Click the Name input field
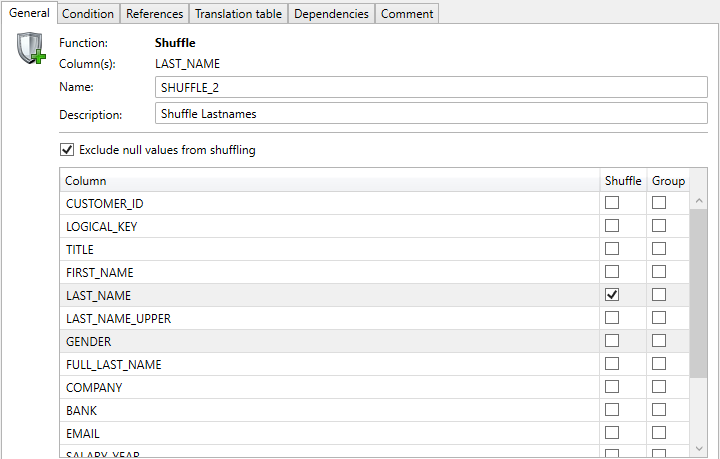Image resolution: width=720 pixels, height=459 pixels. pos(430,88)
